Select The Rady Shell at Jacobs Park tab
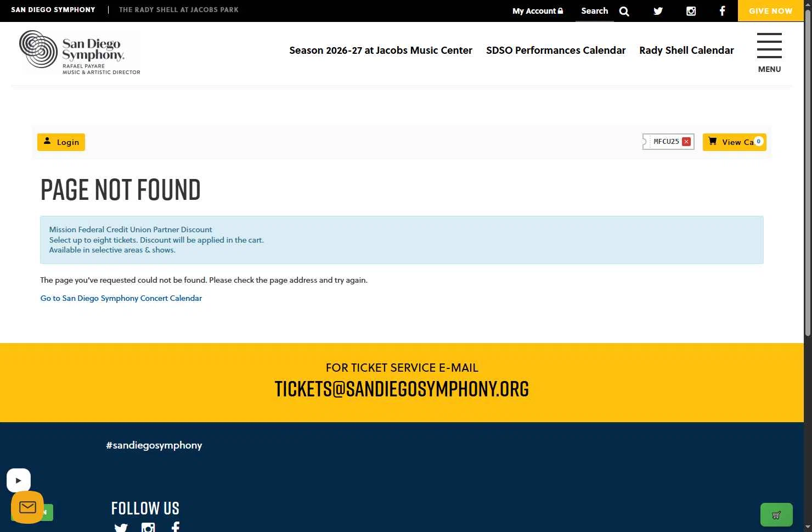This screenshot has width=812, height=532. (179, 10)
